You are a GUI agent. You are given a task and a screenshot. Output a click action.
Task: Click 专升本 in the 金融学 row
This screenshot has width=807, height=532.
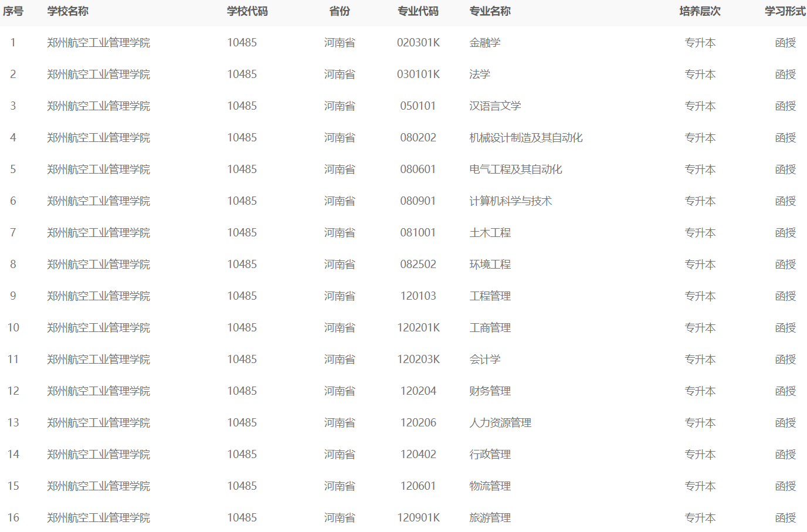click(700, 43)
